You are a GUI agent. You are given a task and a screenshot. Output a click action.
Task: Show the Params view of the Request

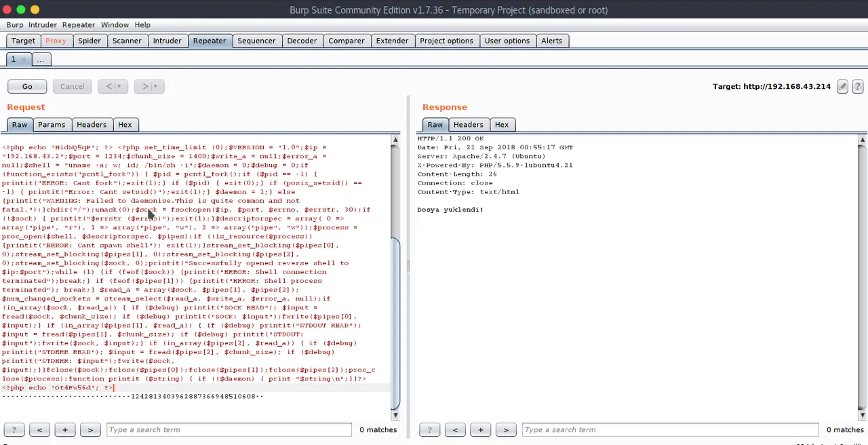point(52,125)
